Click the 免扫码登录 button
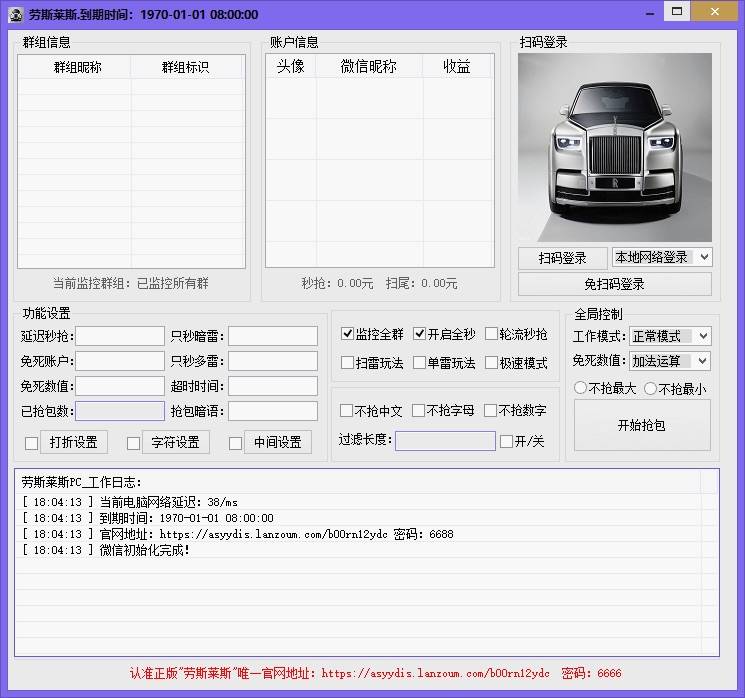 coord(614,284)
